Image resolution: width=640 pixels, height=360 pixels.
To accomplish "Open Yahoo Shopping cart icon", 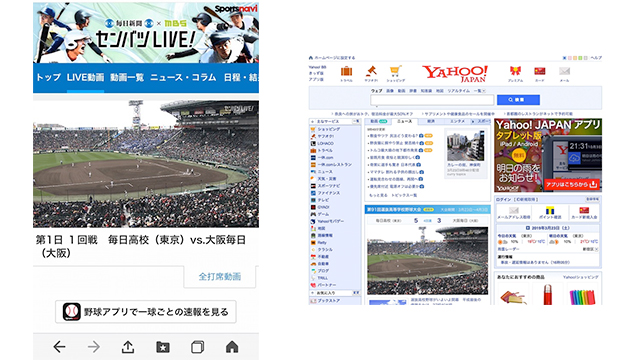I will tap(395, 71).
